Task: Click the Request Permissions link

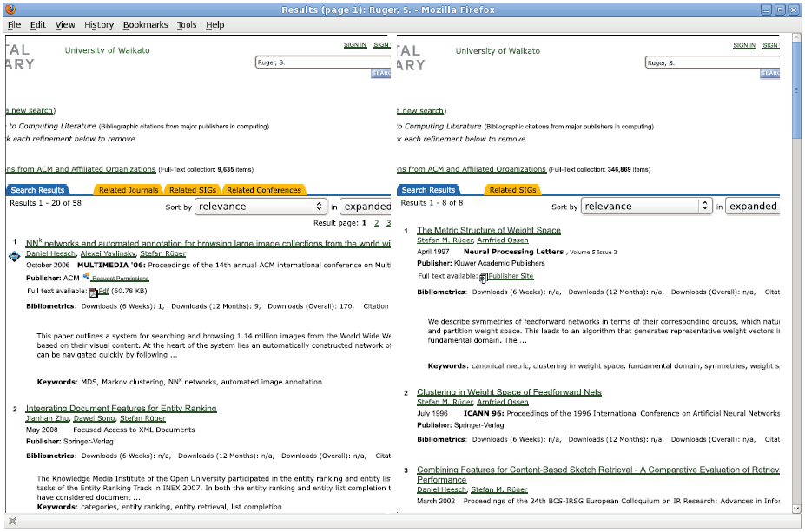Action: click(120, 279)
